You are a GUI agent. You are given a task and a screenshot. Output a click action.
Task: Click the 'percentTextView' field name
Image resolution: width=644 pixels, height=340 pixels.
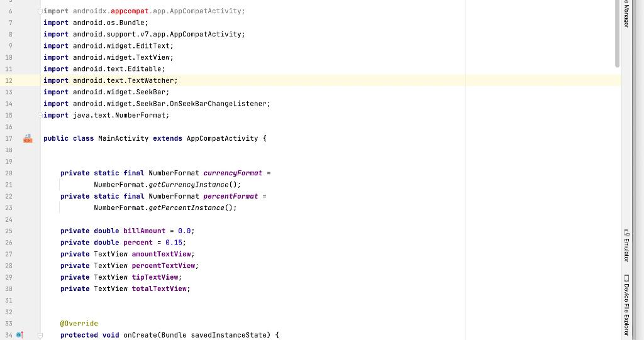click(x=164, y=266)
